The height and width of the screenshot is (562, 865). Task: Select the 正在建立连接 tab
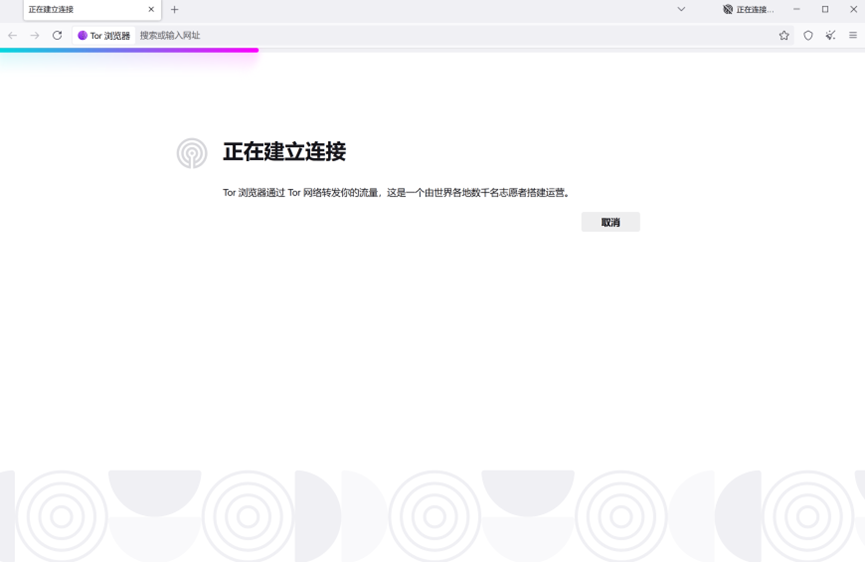[x=92, y=10]
